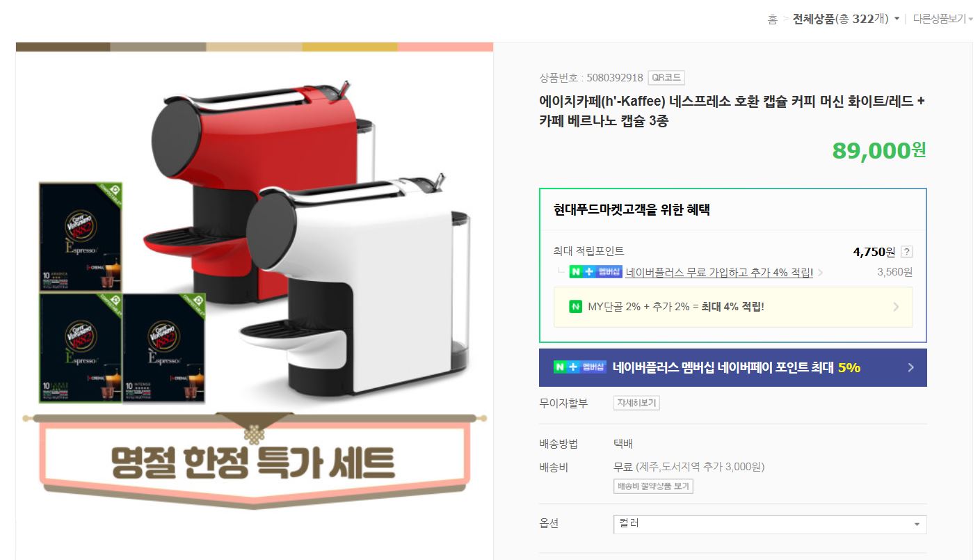The height and width of the screenshot is (560, 980).
Task: Open 네이버플러스 무료 가입하고 추가 4% 적립 link
Action: [719, 273]
